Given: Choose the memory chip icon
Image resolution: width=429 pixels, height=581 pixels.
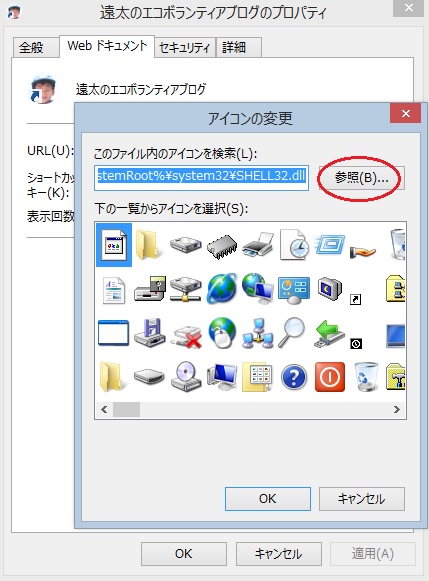Looking at the screenshot, I should tap(222, 246).
